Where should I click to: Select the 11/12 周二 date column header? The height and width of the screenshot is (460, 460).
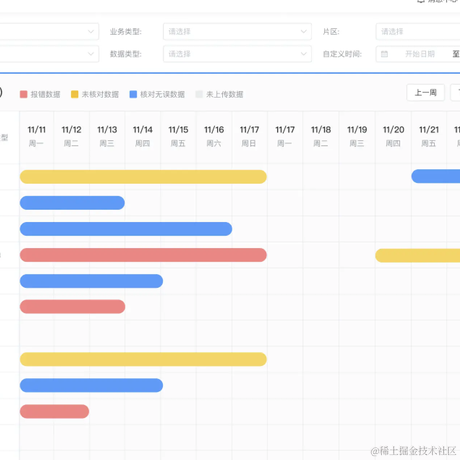pyautogui.click(x=71, y=136)
